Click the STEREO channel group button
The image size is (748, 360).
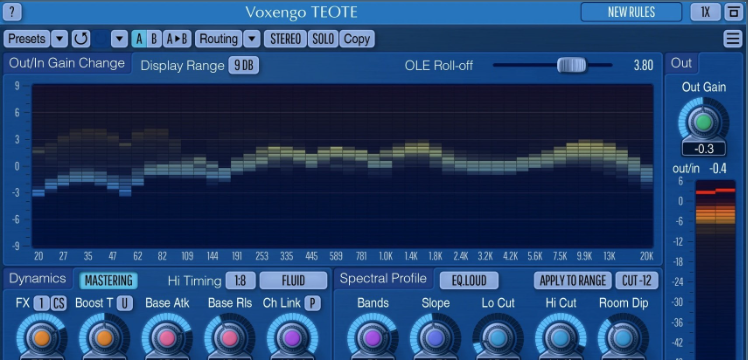click(x=285, y=39)
